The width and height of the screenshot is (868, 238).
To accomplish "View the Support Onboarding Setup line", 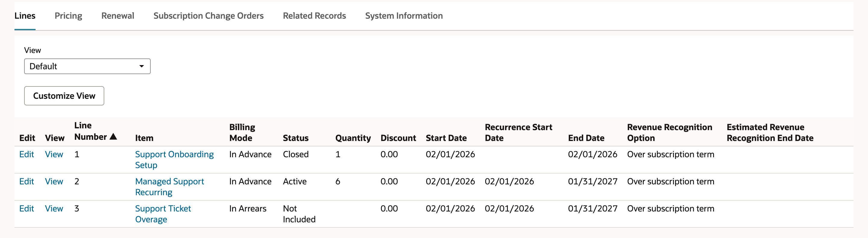I will coord(54,154).
